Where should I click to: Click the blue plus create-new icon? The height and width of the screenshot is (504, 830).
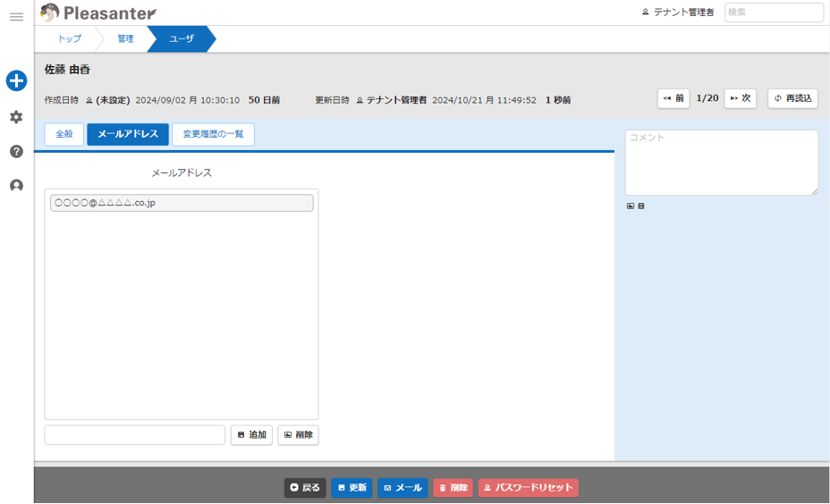tap(16, 80)
